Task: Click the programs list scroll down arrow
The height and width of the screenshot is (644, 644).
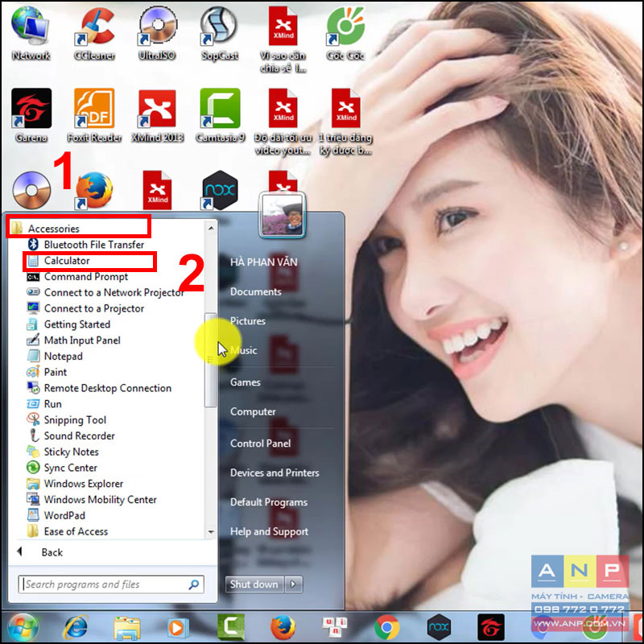Action: coord(211,532)
